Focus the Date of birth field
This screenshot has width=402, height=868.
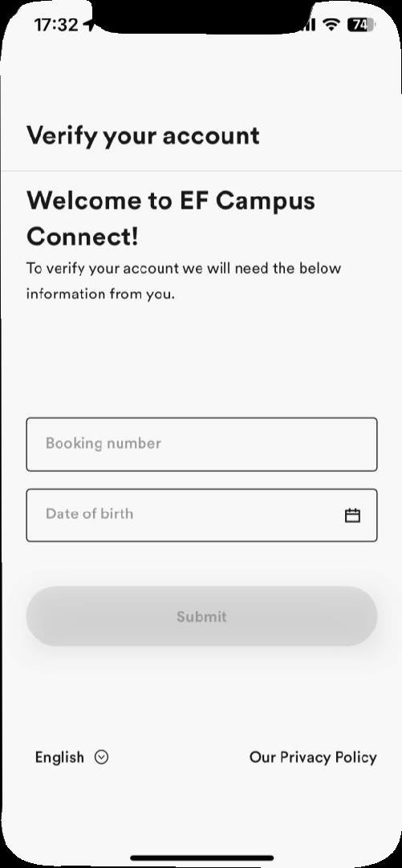[201, 515]
